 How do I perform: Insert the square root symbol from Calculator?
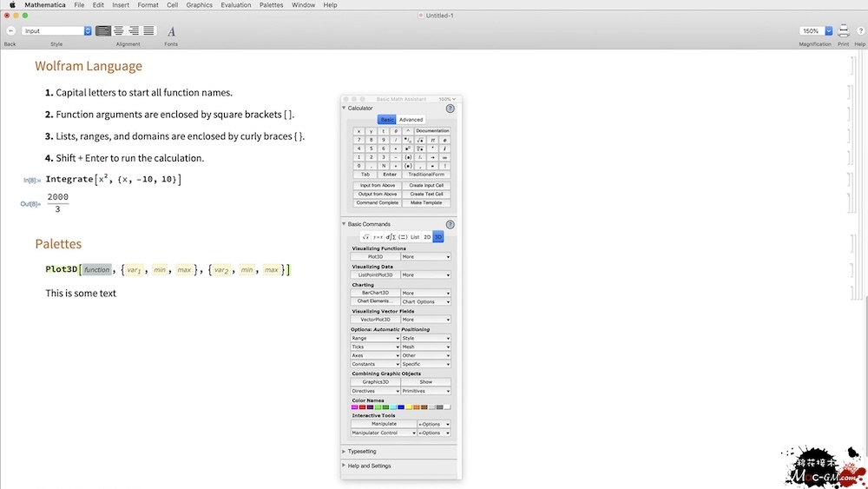[420, 139]
